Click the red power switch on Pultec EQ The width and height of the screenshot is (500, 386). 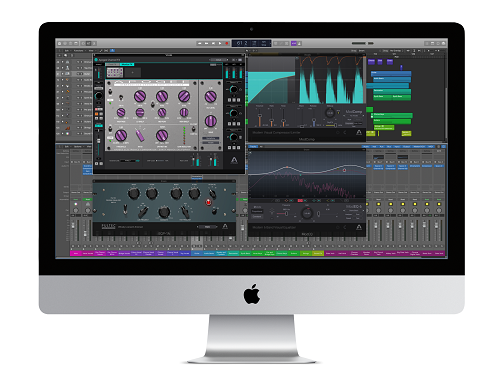[208, 202]
